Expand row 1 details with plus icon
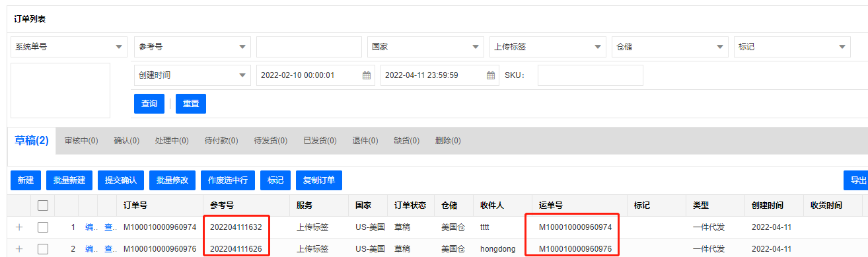This screenshot has height=257, width=868. point(19,227)
